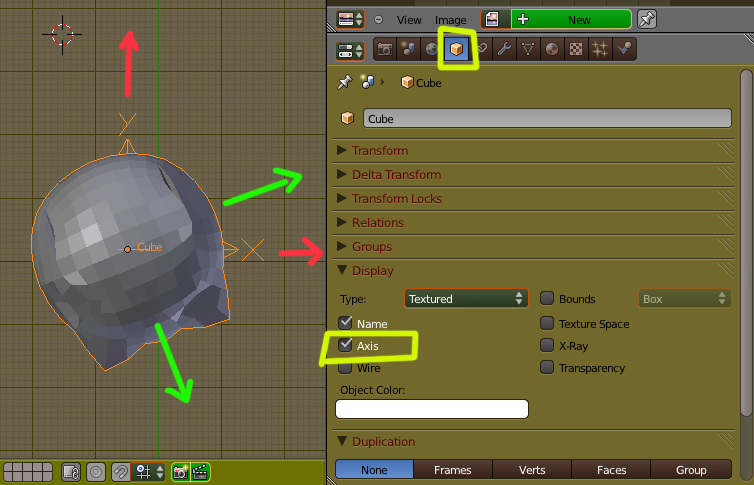The width and height of the screenshot is (754, 485).
Task: Uncheck the Axis display checkbox
Action: [x=345, y=345]
